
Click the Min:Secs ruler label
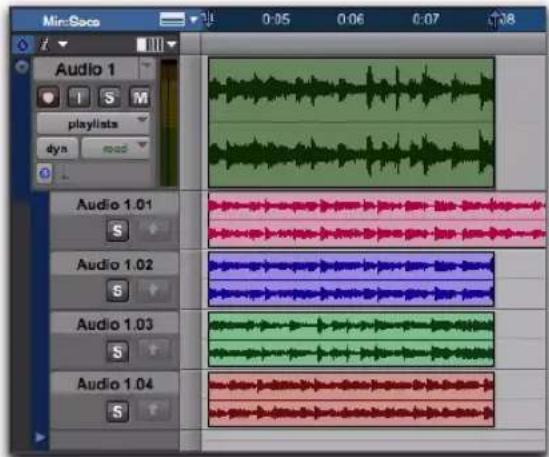(71, 21)
